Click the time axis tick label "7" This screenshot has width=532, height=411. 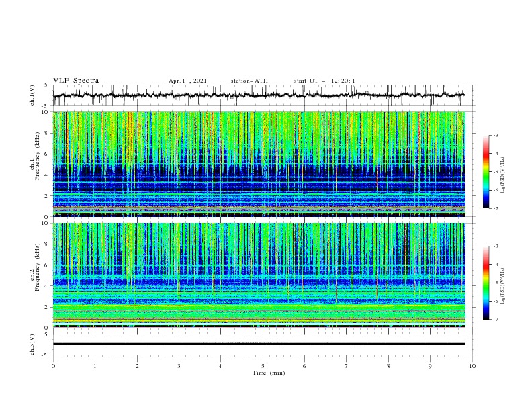[x=347, y=366]
